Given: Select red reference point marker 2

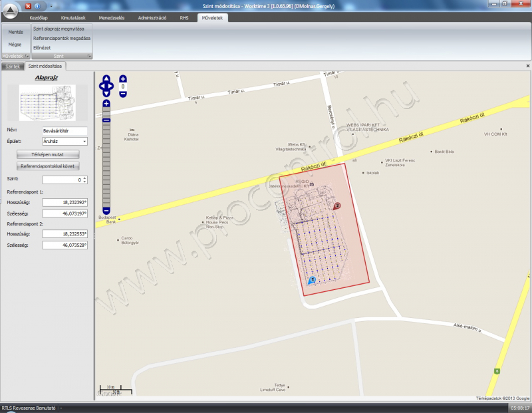Looking at the screenshot, I should coord(337,206).
